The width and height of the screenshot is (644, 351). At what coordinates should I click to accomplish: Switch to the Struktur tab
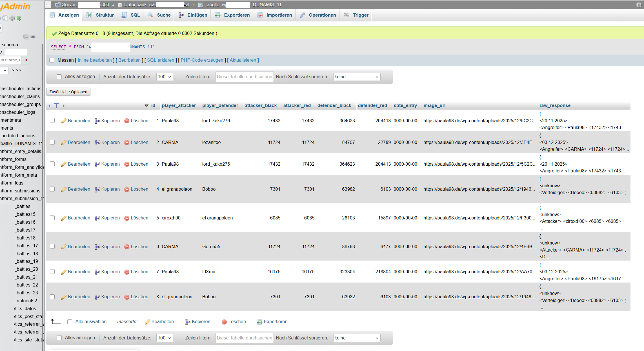[x=99, y=15]
